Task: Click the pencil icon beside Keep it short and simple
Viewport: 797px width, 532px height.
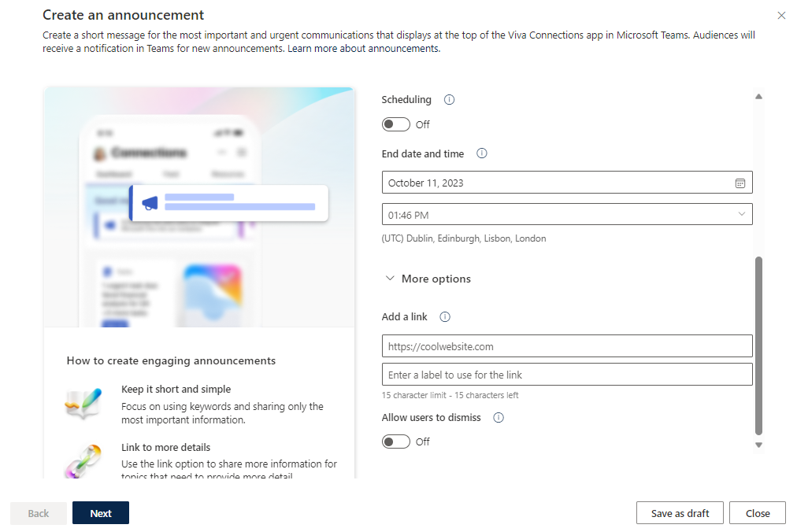Action: pos(83,404)
